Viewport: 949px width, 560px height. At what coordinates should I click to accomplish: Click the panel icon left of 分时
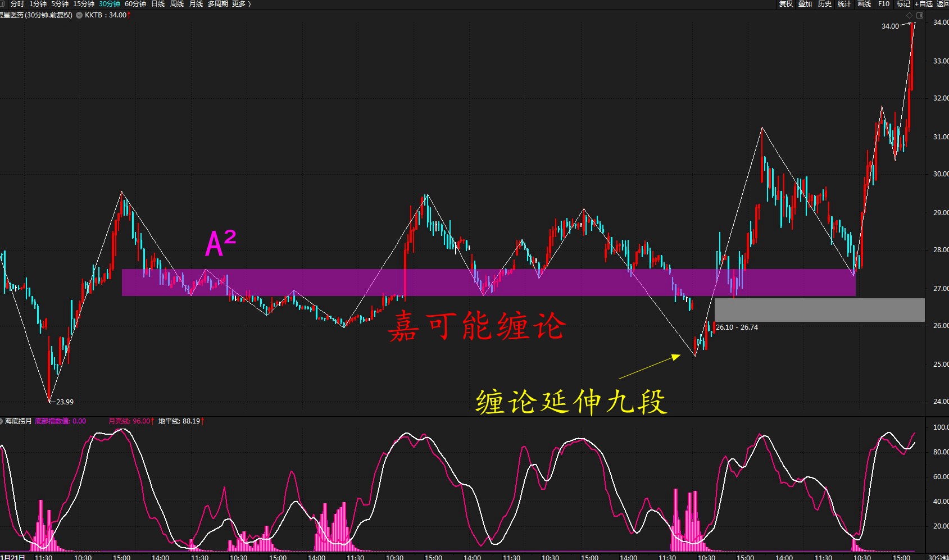(x=2, y=4)
